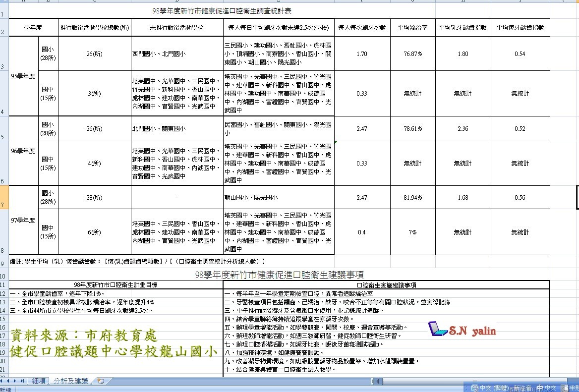This screenshot has width=579, height=392.
Task: Select the cell containing 28(所)
Action: point(95,197)
